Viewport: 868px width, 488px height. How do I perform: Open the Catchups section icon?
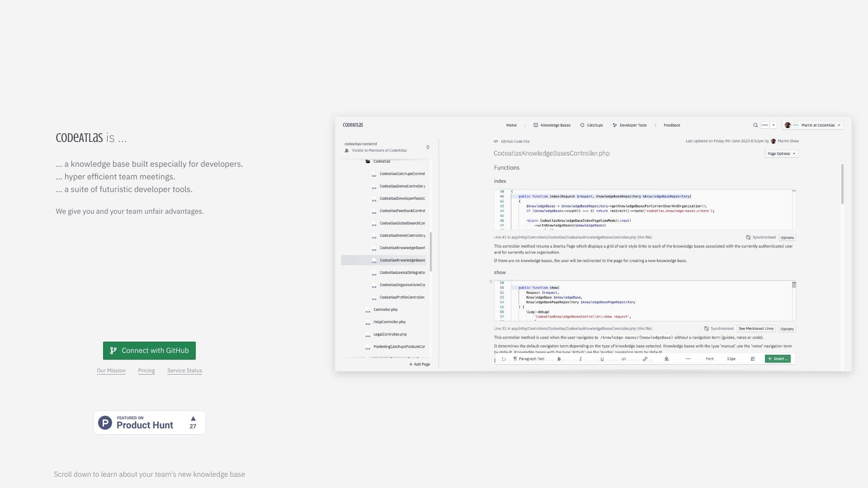[582, 125]
